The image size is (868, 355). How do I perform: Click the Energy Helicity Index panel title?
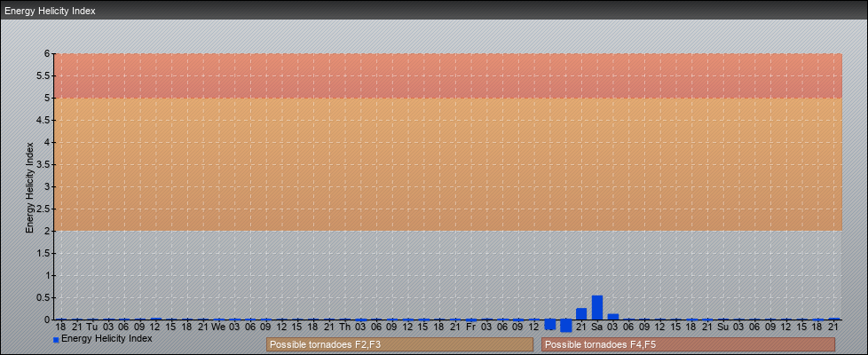51,11
